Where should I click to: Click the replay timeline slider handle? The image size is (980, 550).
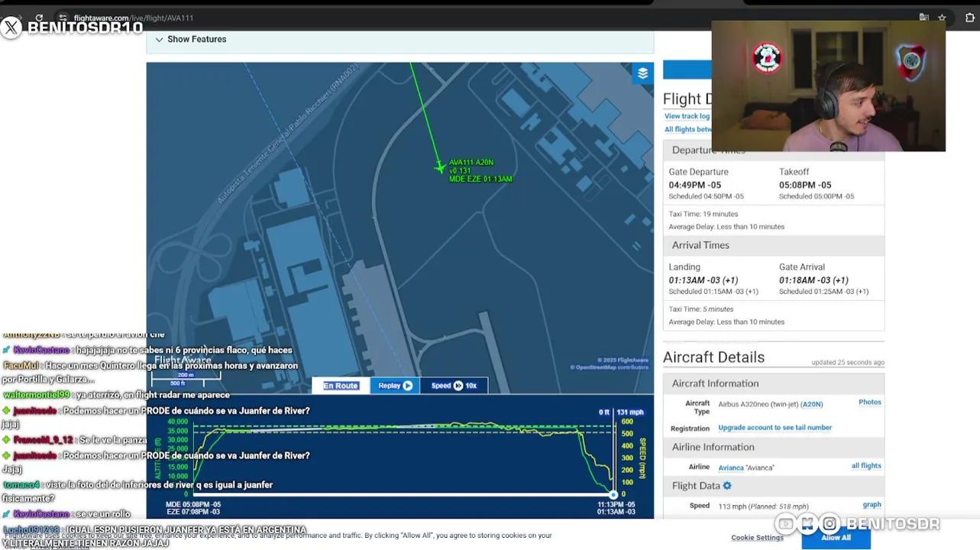[x=613, y=495]
